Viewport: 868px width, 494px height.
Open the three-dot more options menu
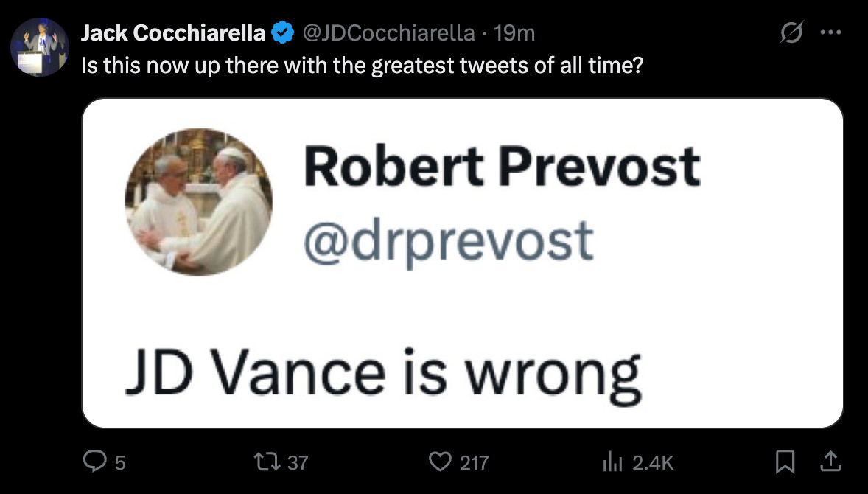click(831, 32)
